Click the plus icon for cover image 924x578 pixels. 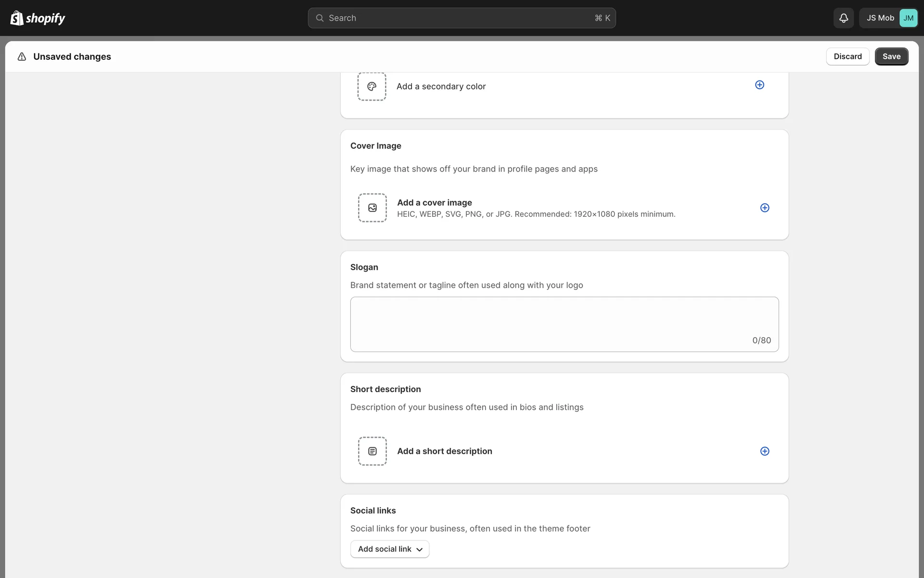point(764,208)
